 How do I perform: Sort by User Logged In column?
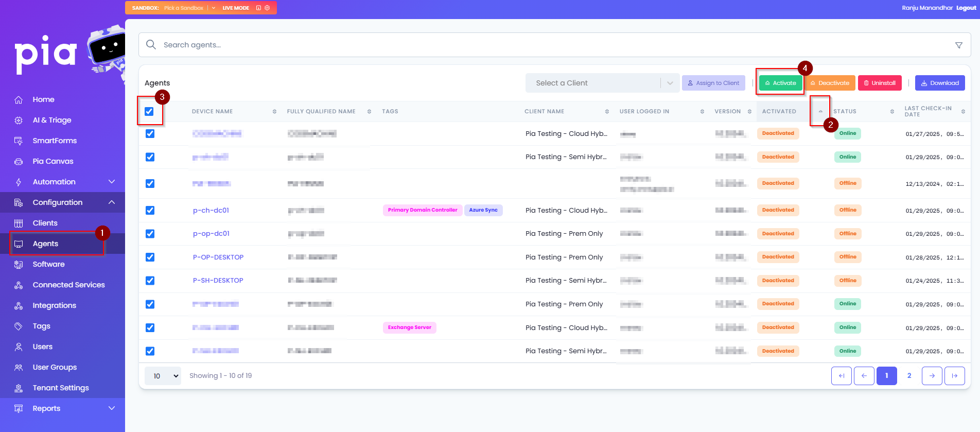click(702, 112)
